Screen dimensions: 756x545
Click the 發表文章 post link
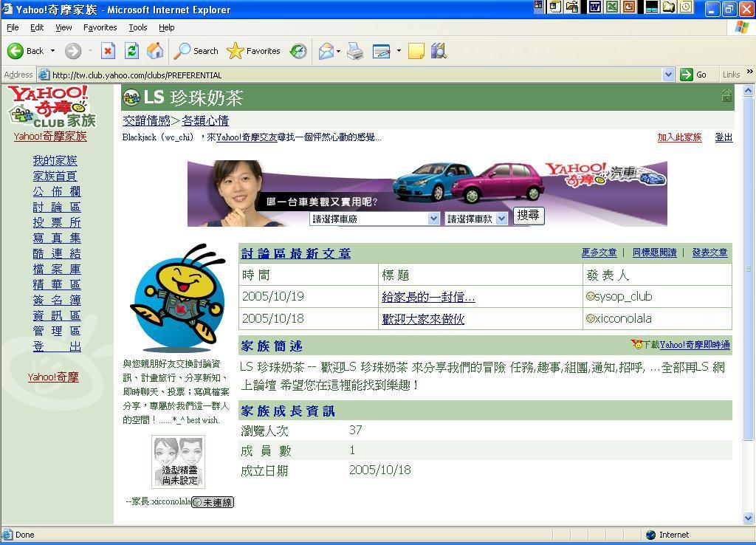pyautogui.click(x=709, y=253)
